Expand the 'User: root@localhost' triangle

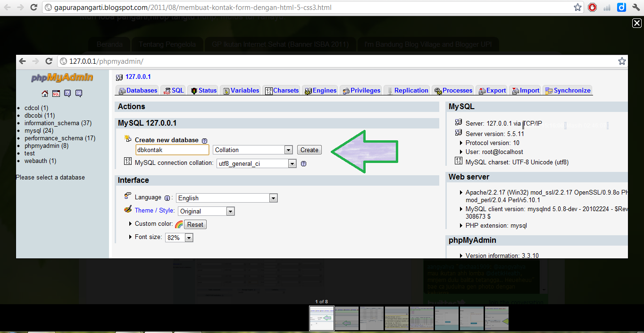461,152
